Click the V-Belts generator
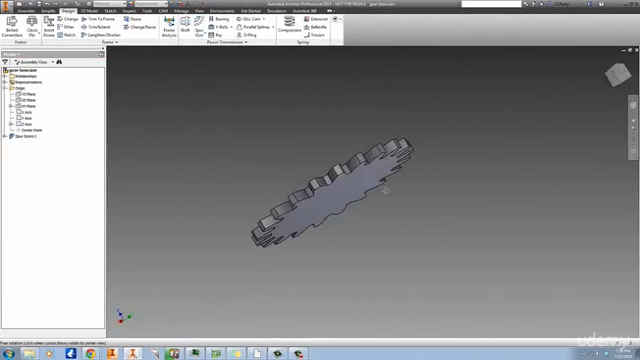Screen dimensions: 640x360 tap(220, 27)
